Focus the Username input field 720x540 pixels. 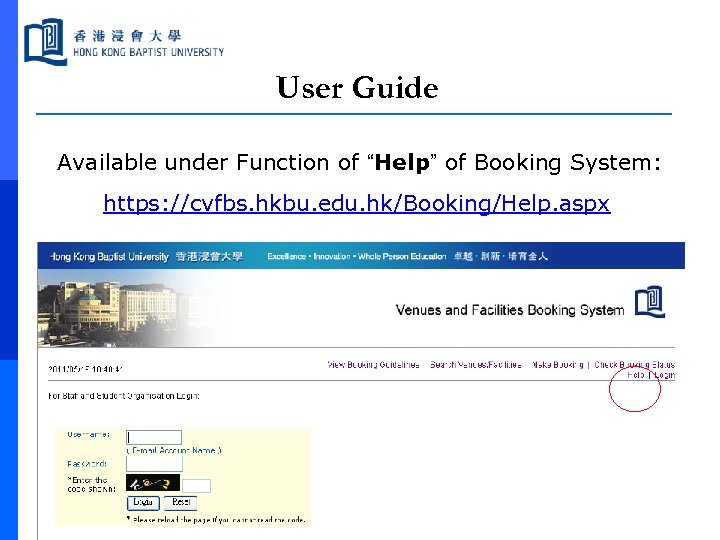point(154,437)
